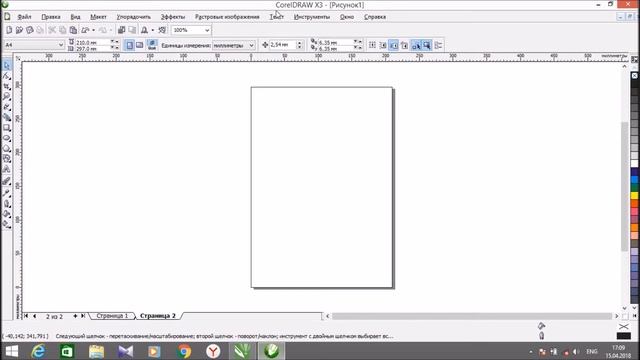Screen dimensions: 640x360
Task: Select the Shape tool
Action: pos(7,76)
